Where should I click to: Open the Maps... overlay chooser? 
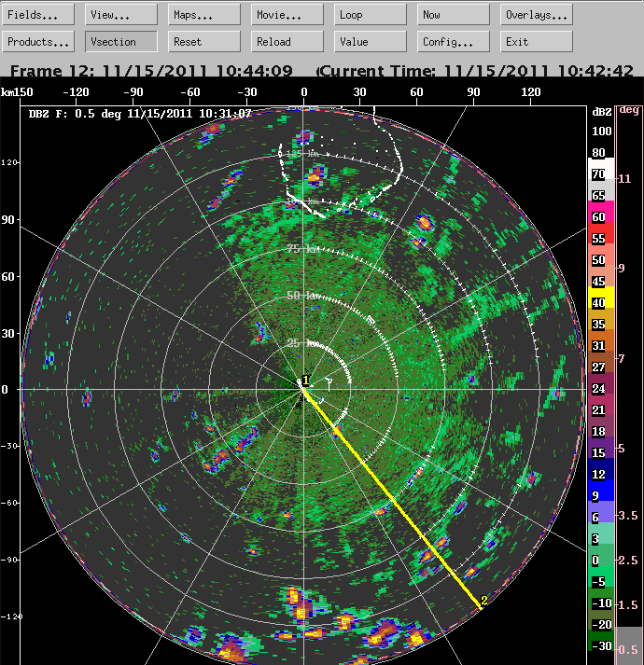click(204, 15)
